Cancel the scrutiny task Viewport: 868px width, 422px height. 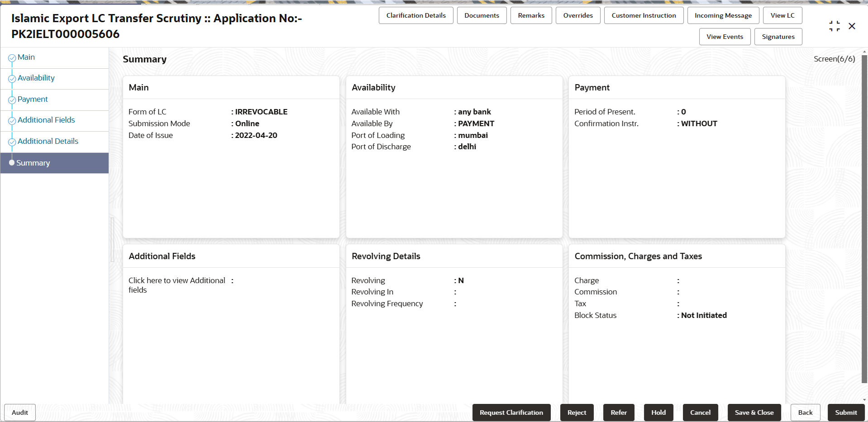click(x=700, y=413)
